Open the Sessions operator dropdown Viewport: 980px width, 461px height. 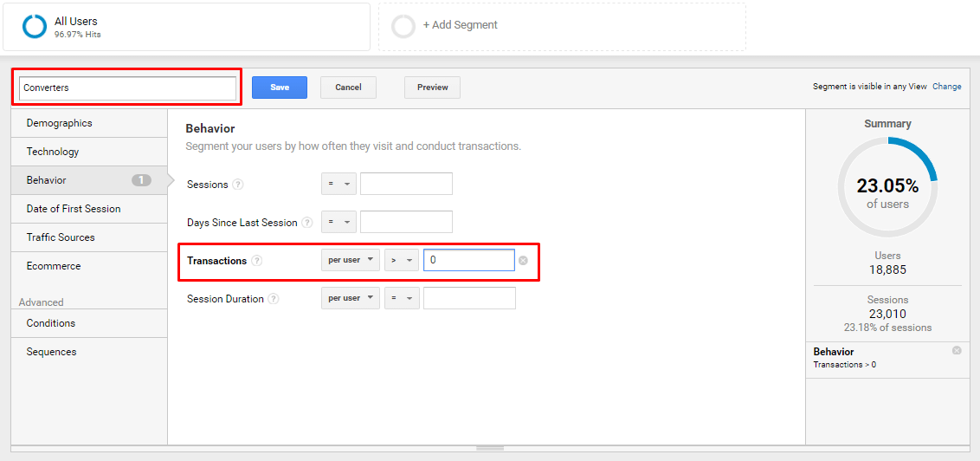(x=338, y=185)
